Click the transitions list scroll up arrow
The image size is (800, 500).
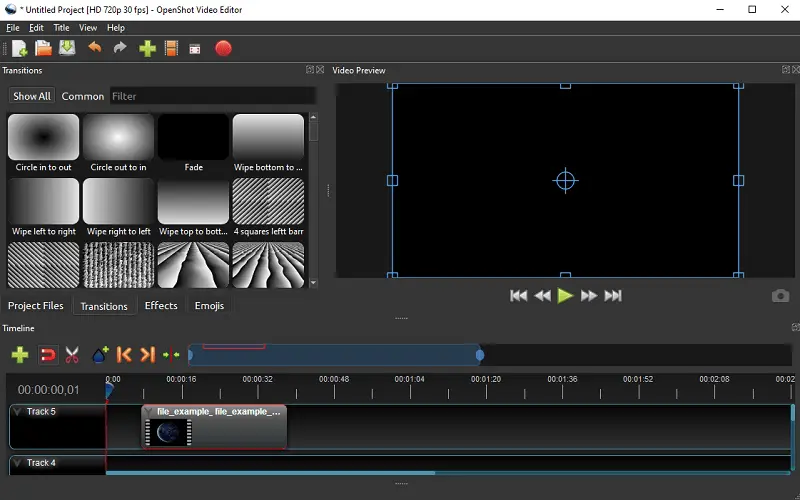(313, 117)
